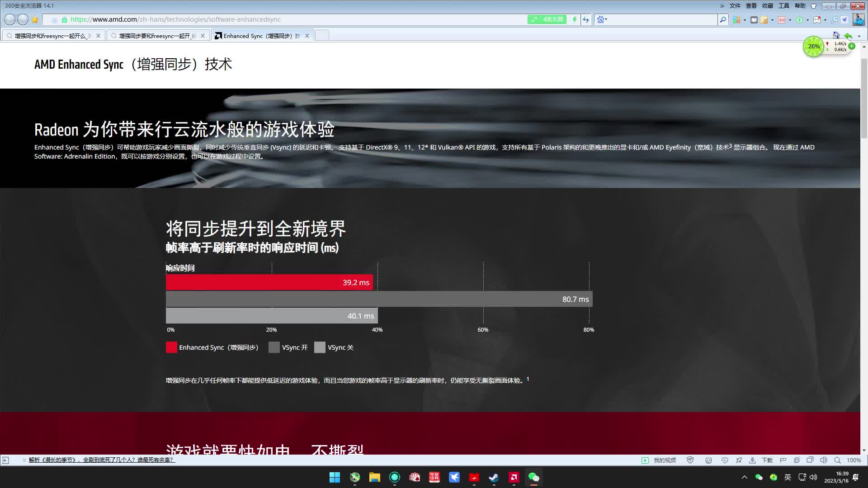This screenshot has height=488, width=868.
Task: Click the dark gray VSync 开 legend swatch
Action: (274, 347)
